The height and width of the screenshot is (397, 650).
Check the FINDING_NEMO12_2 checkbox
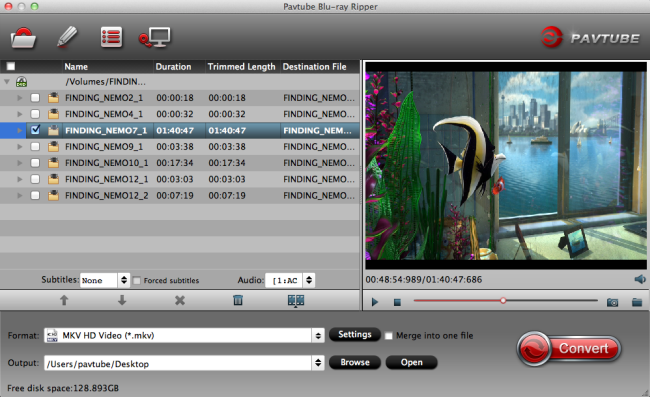tap(35, 195)
